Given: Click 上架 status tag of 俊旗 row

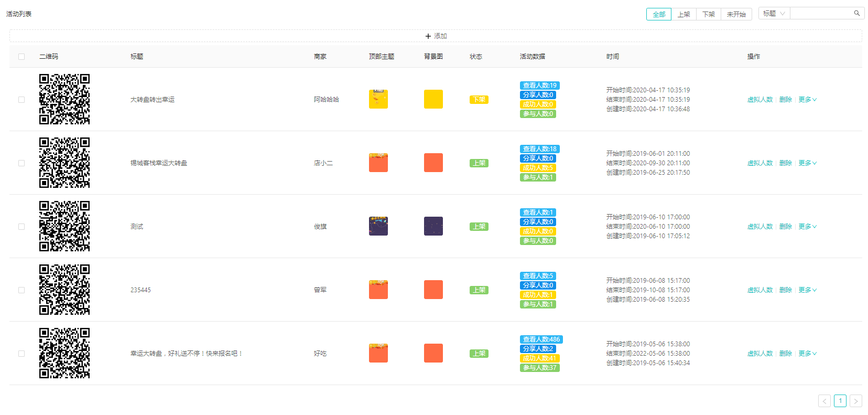Looking at the screenshot, I should coord(479,227).
